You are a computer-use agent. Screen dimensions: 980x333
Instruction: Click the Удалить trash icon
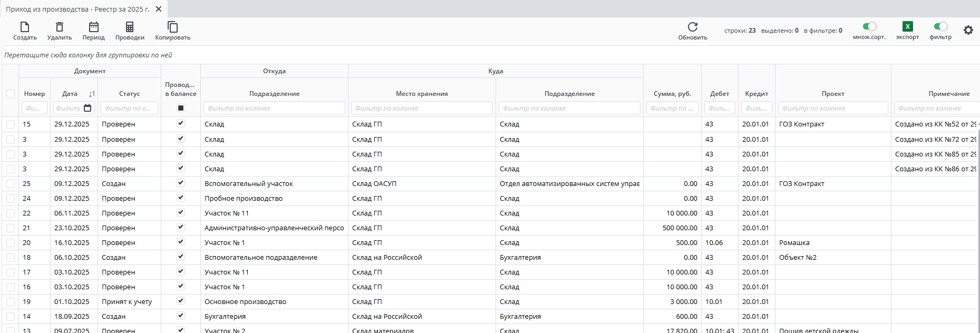60,27
